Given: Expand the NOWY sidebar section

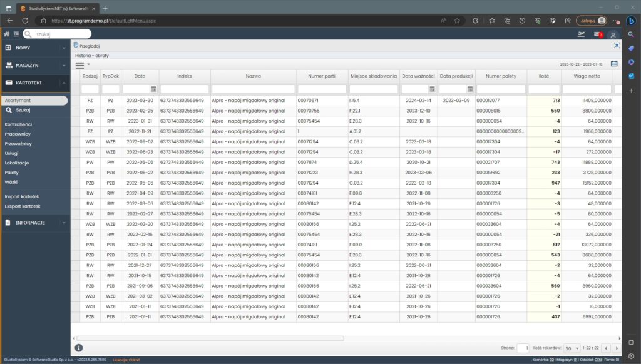Looking at the screenshot, I should pyautogui.click(x=34, y=48).
